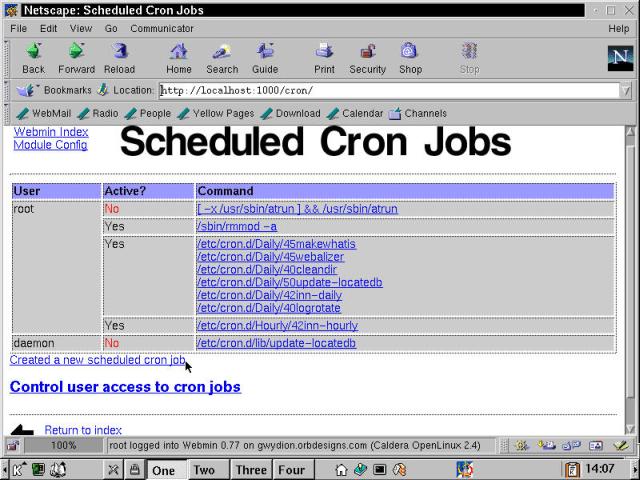Click the Back navigation icon
Viewport: 640px width, 480px height.
(33, 57)
